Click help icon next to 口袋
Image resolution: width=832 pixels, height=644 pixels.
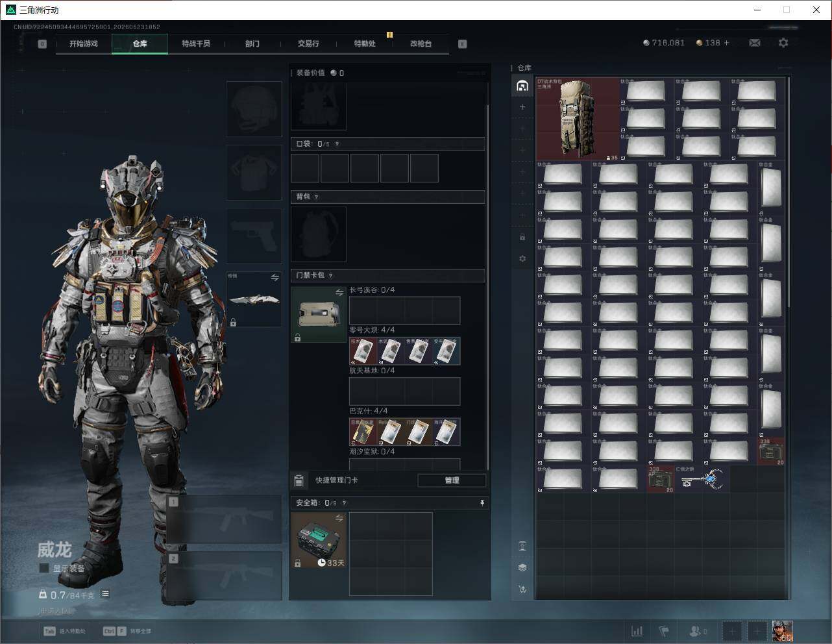337,144
